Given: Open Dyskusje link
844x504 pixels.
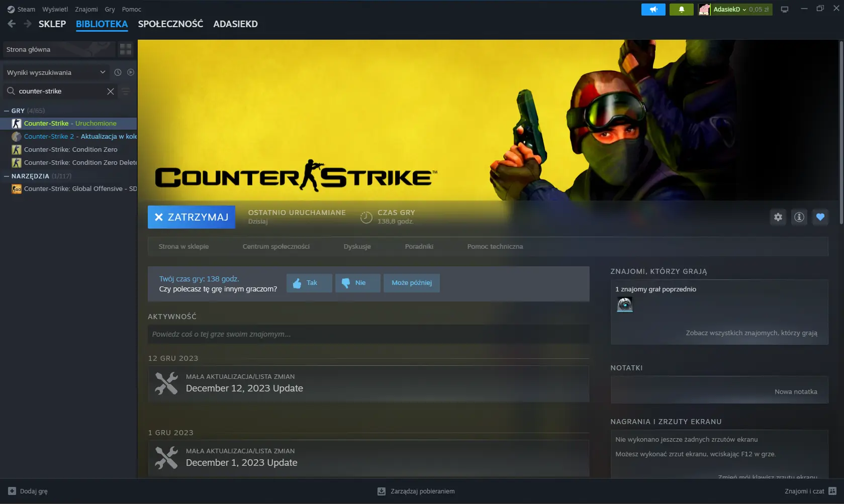Looking at the screenshot, I should pyautogui.click(x=357, y=246).
